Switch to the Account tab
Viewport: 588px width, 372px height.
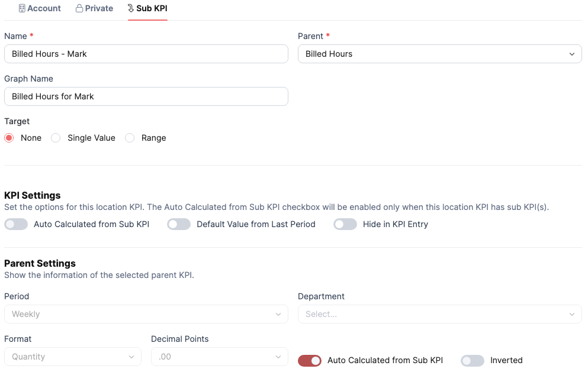[40, 8]
